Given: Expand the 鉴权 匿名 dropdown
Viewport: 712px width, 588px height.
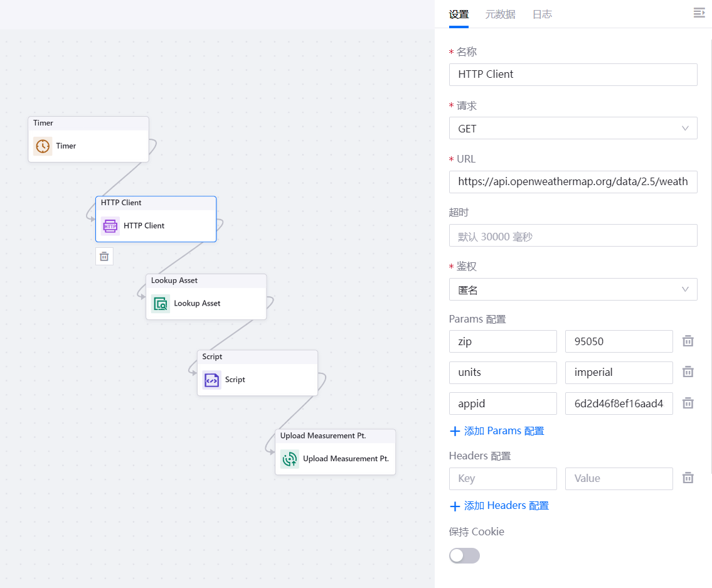Looking at the screenshot, I should coord(573,290).
